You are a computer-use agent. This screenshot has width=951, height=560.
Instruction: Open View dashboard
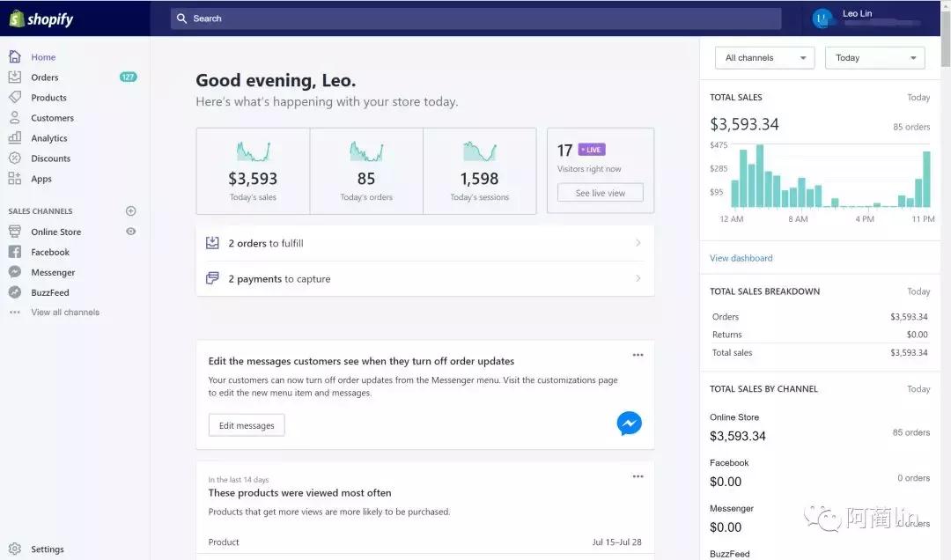741,257
